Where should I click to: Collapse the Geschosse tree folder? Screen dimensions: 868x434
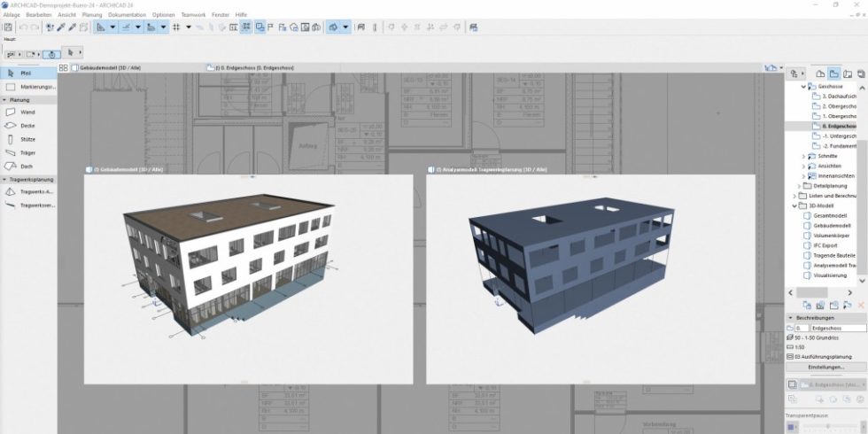tap(804, 87)
